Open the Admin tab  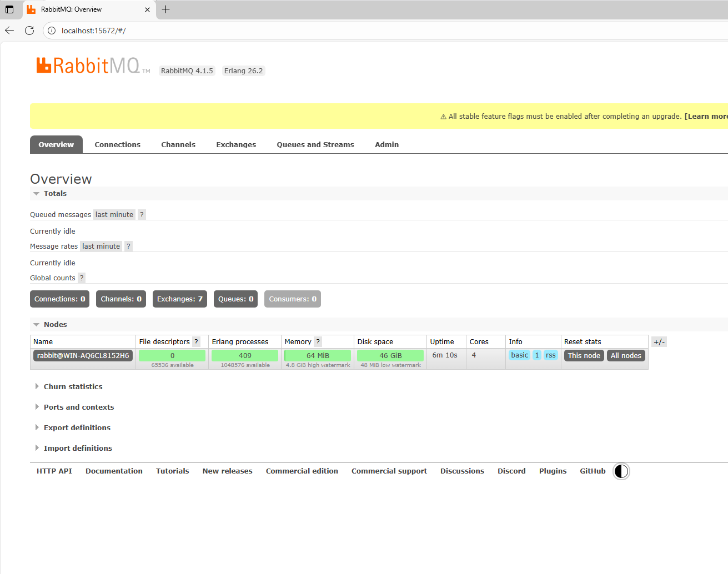coord(387,144)
